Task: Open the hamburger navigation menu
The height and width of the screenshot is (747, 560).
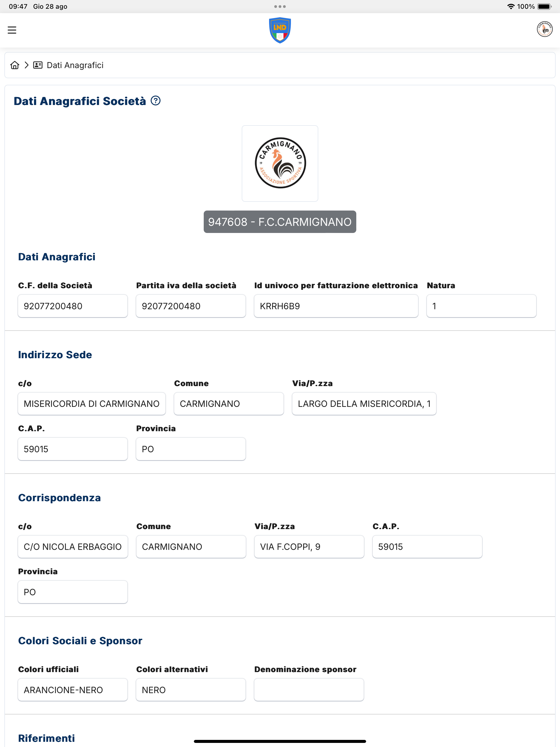Action: [x=12, y=30]
